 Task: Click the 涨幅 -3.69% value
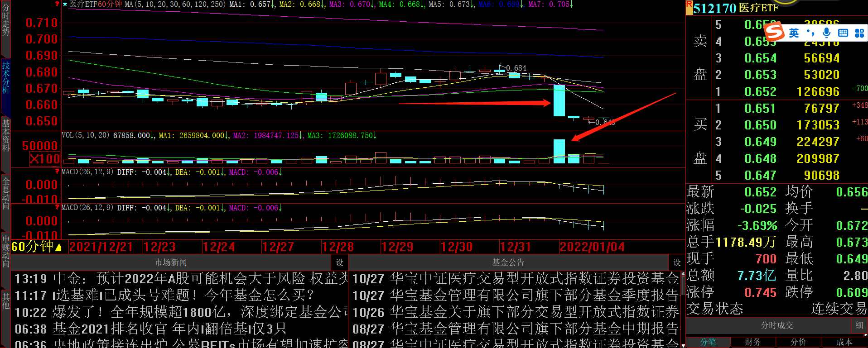point(757,225)
